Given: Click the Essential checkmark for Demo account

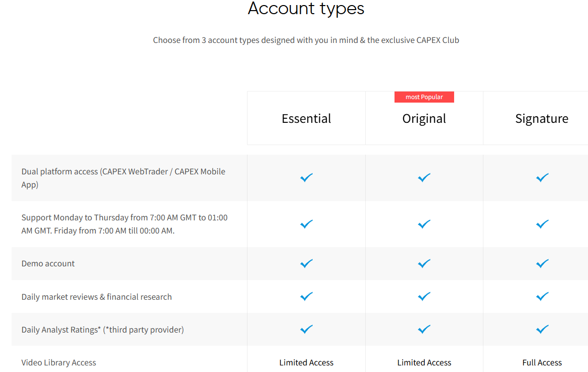Looking at the screenshot, I should [x=306, y=263].
